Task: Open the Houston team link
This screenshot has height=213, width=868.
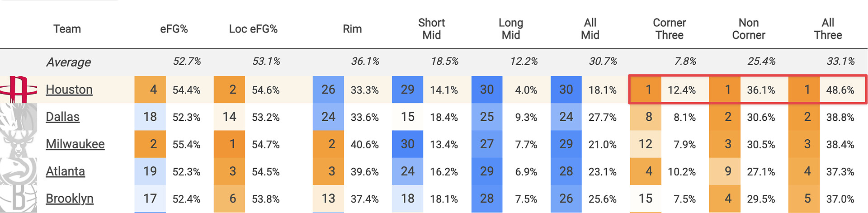Action: point(69,90)
